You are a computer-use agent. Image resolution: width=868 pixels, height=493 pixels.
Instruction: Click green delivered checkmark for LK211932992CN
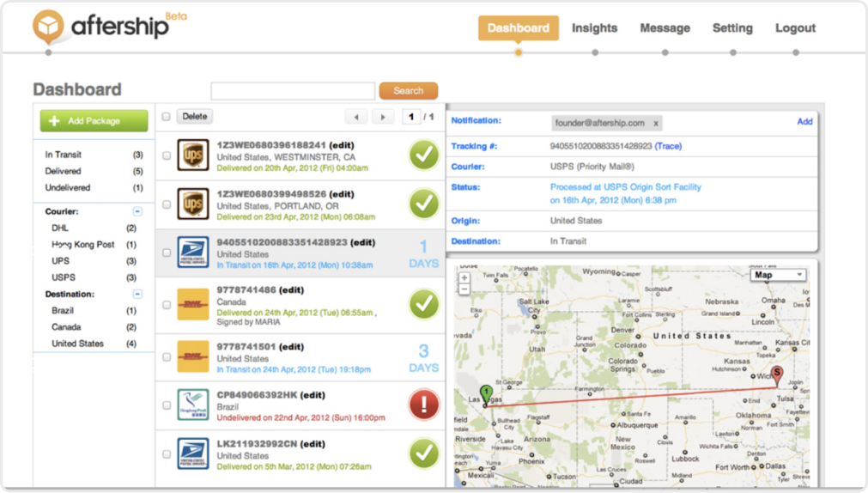pyautogui.click(x=424, y=453)
